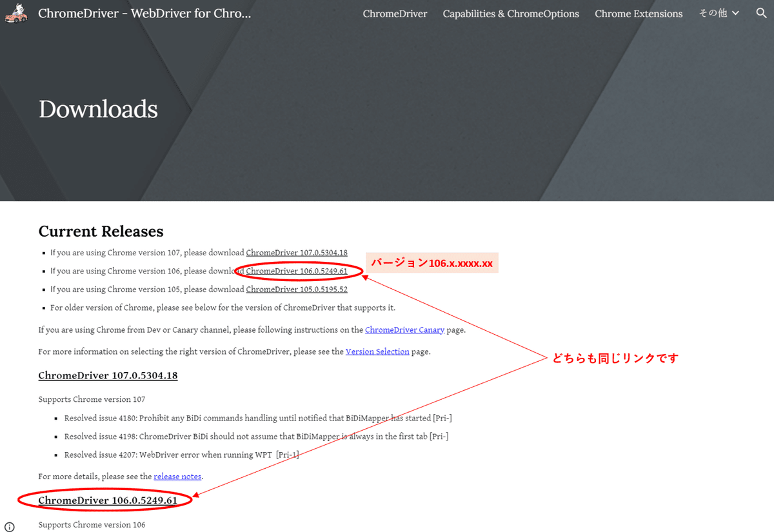Open the ChromeDriver 106.0.5249.61 link in Current Releases list
This screenshot has width=774, height=532.
[x=297, y=271]
